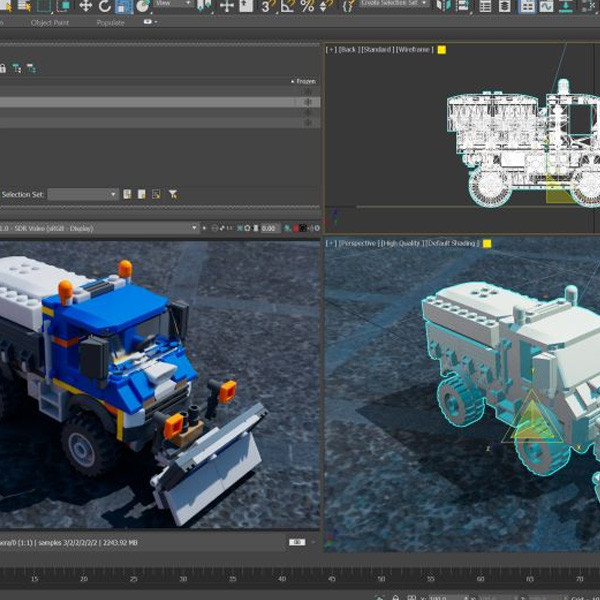Click second icon right of Selection Set box
This screenshot has height=600, width=600.
pyautogui.click(x=142, y=194)
